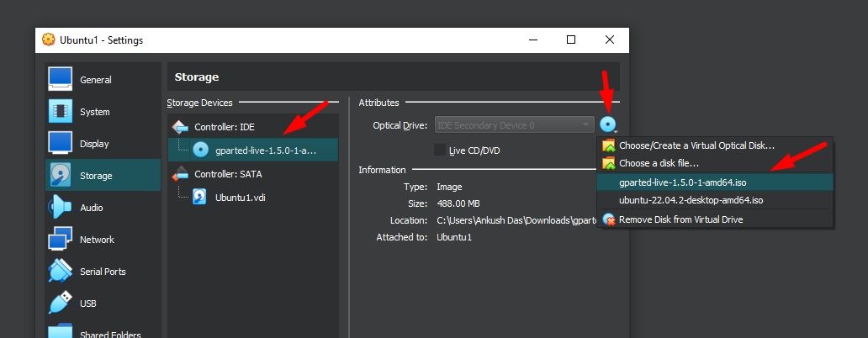Click the Type value Image
The width and height of the screenshot is (868, 338).
pos(449,187)
